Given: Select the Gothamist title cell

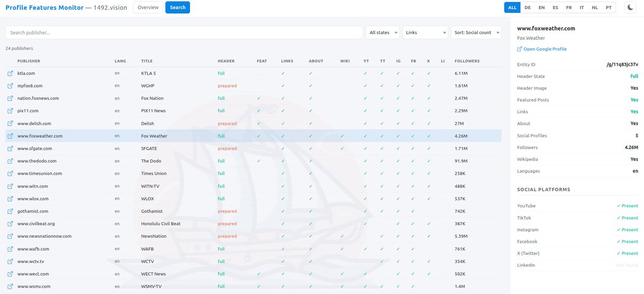Looking at the screenshot, I should click(x=152, y=211).
